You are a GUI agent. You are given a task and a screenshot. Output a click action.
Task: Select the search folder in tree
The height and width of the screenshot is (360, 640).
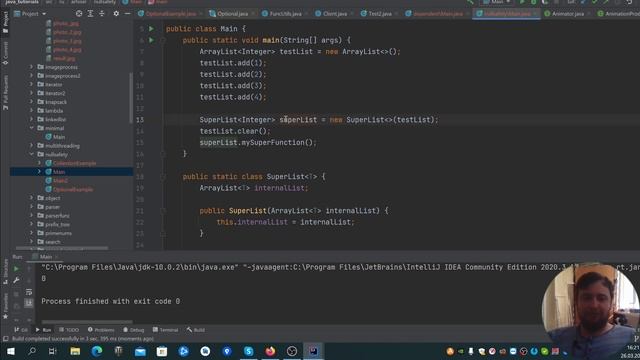(x=53, y=242)
